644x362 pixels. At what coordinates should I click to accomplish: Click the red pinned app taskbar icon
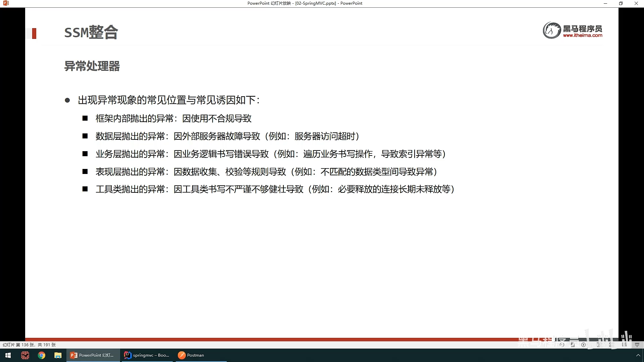25,355
